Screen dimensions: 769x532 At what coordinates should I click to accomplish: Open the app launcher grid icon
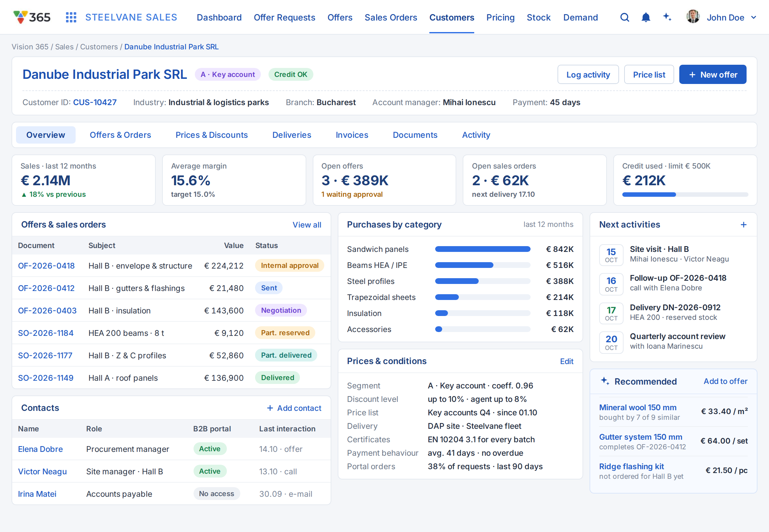pyautogui.click(x=71, y=17)
